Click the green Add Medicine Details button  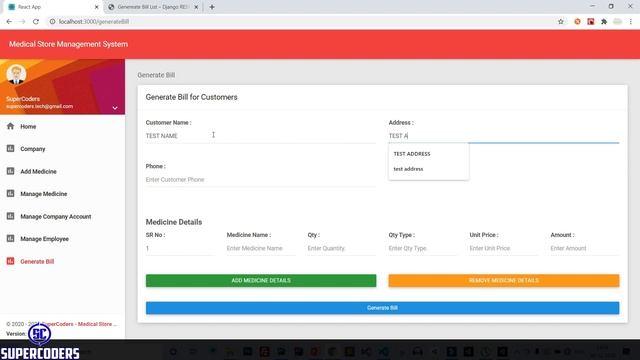[x=261, y=280]
